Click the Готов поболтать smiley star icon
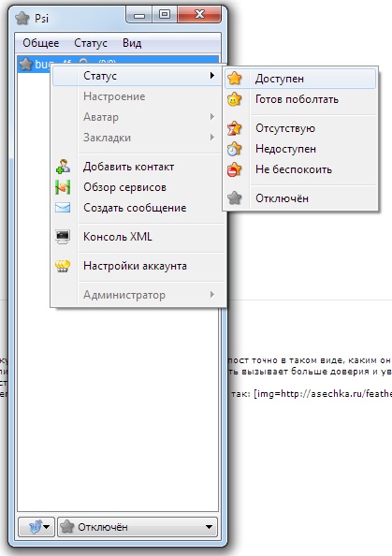392x556 pixels. [x=235, y=99]
